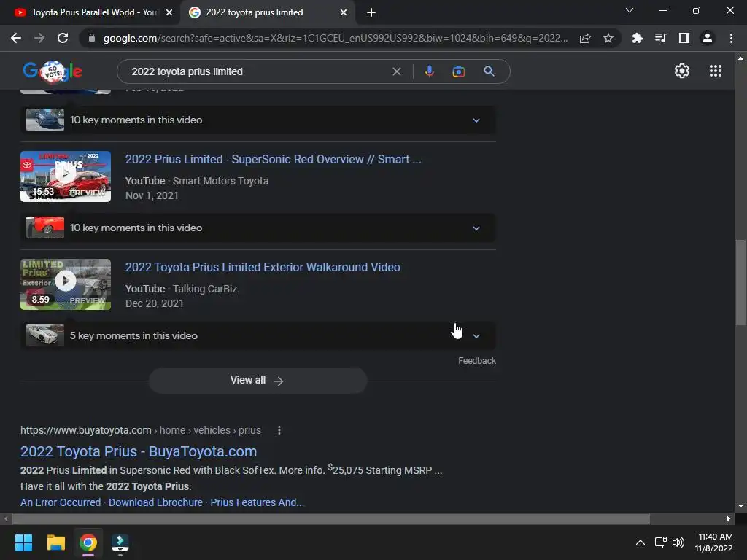
Task: Open Prius Limited Exterior Walkaround Video link
Action: (263, 267)
